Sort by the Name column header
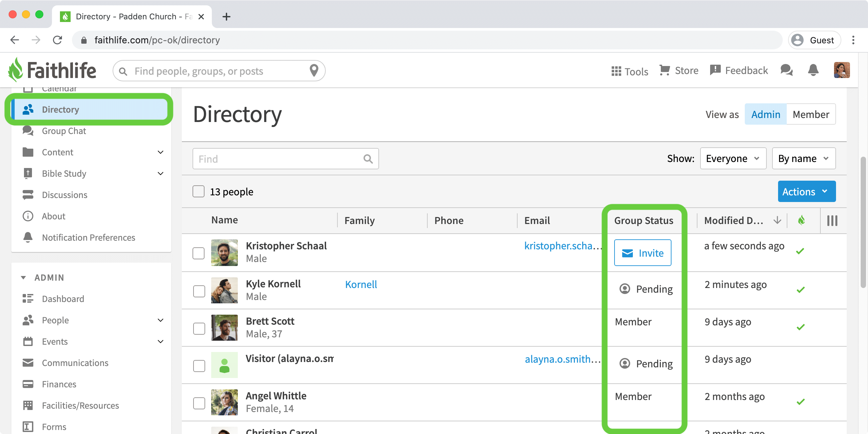 [x=224, y=220]
